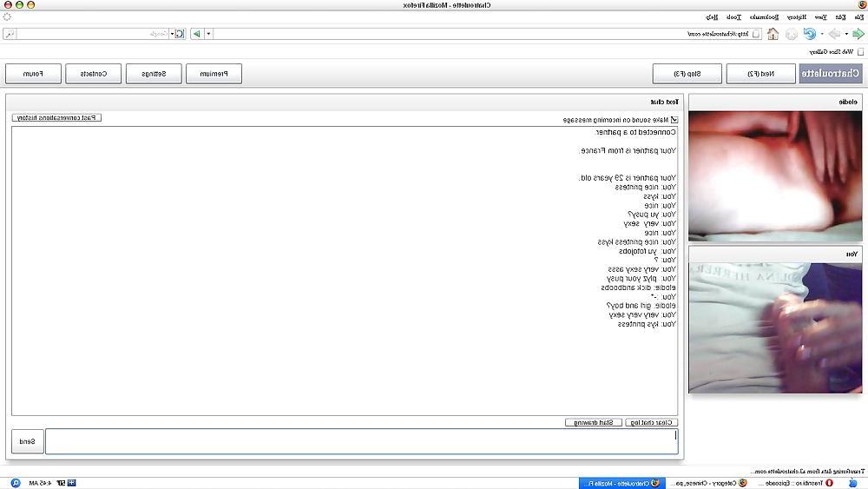The image size is (868, 489).
Task: Open the Bookmarks menu
Action: click(764, 17)
